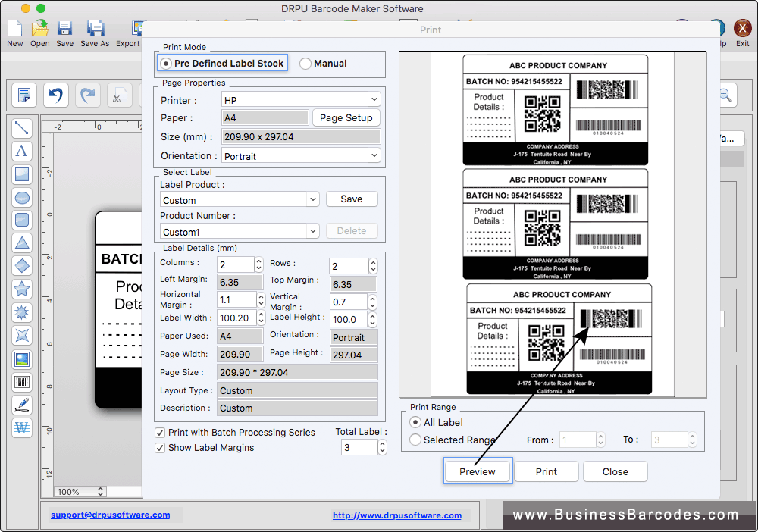
Task: Click Save button for label product
Action: click(x=352, y=199)
